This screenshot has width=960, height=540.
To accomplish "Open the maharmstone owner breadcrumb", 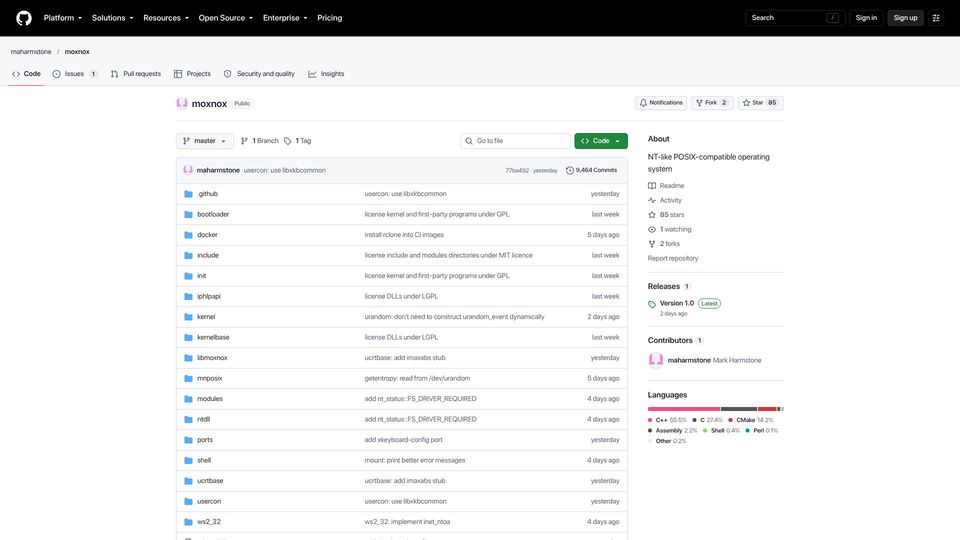I will pos(31,52).
